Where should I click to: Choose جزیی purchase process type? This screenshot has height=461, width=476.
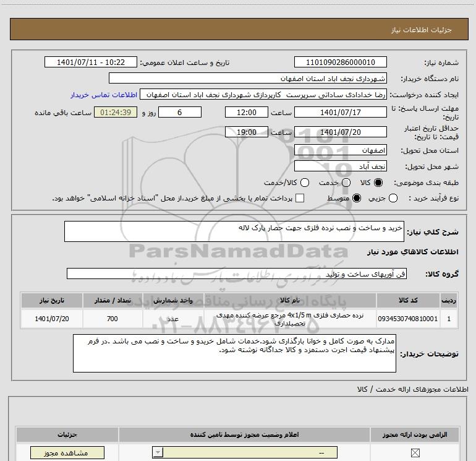click(x=393, y=198)
